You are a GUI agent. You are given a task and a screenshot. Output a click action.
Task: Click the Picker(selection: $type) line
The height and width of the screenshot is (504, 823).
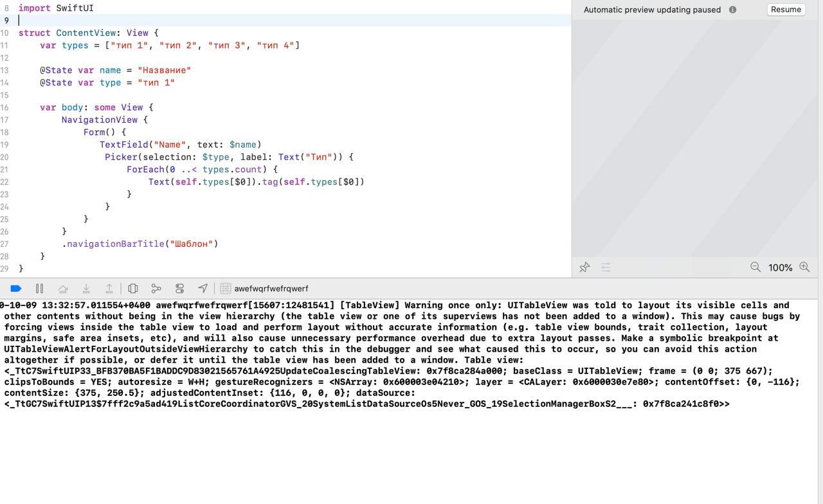pyautogui.click(x=230, y=157)
